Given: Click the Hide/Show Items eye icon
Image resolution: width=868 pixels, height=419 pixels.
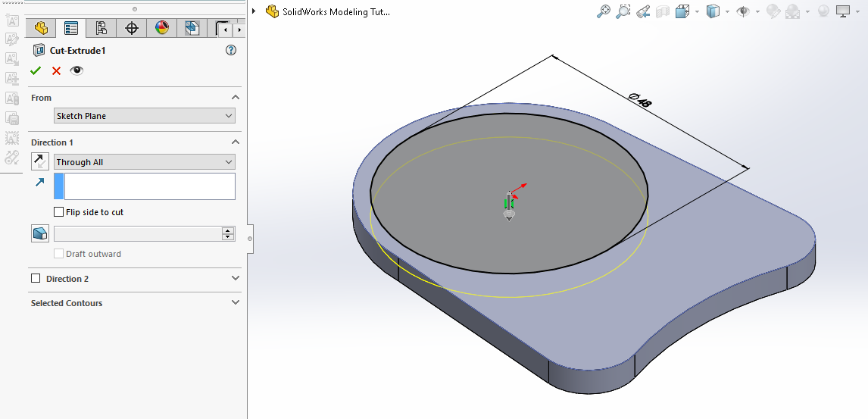Looking at the screenshot, I should tap(744, 11).
